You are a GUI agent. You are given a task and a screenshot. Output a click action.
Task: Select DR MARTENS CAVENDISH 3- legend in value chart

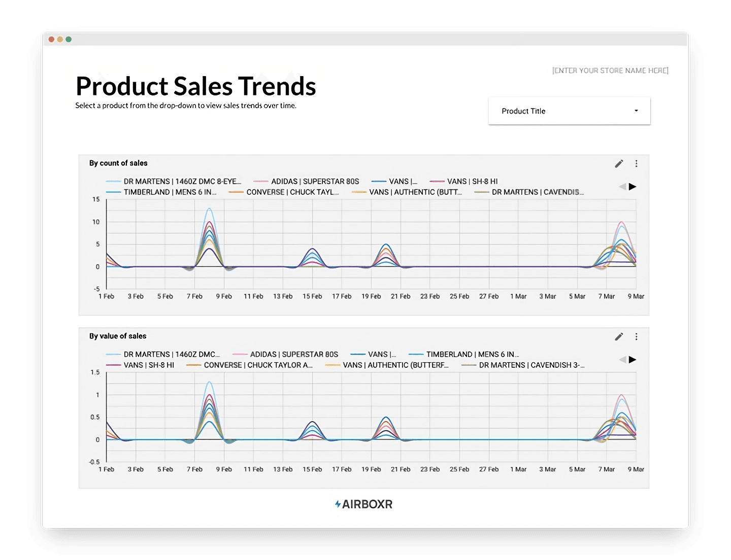[523, 365]
